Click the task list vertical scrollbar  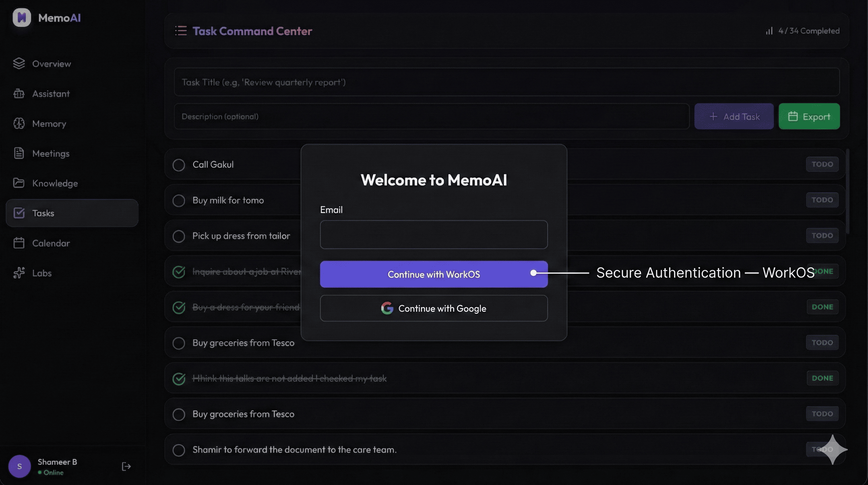click(x=847, y=191)
